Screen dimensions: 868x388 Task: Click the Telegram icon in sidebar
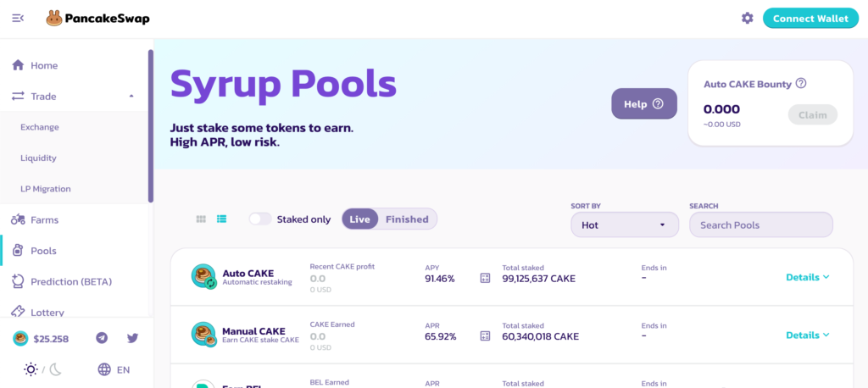[x=102, y=338]
